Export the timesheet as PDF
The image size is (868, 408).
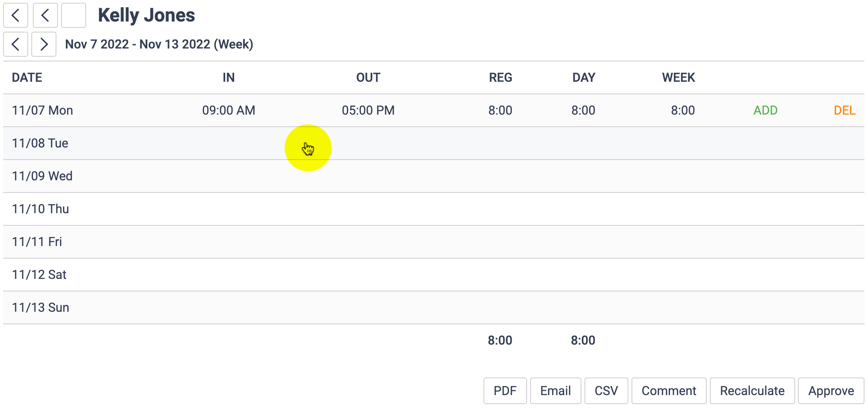click(505, 391)
